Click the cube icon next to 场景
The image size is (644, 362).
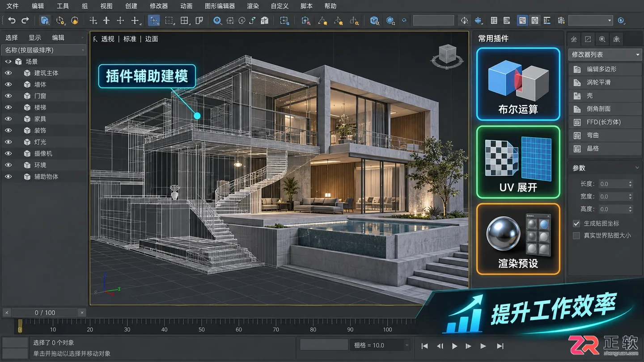(18, 62)
